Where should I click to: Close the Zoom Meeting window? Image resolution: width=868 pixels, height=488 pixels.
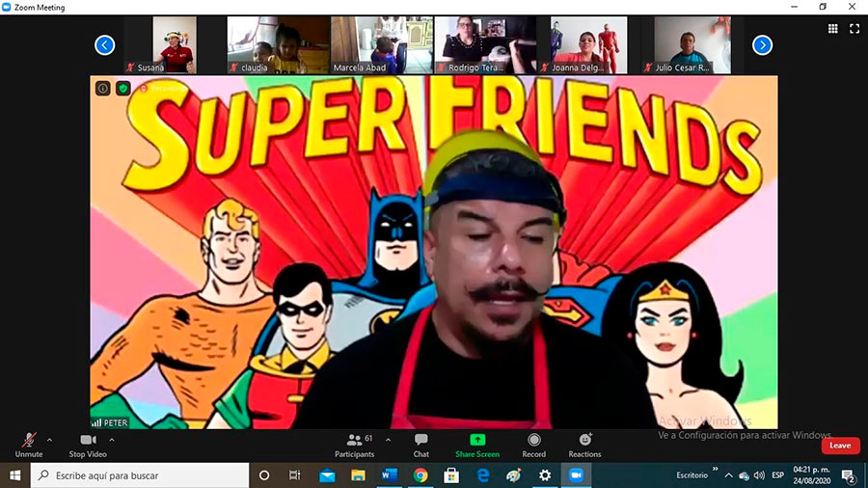[852, 7]
